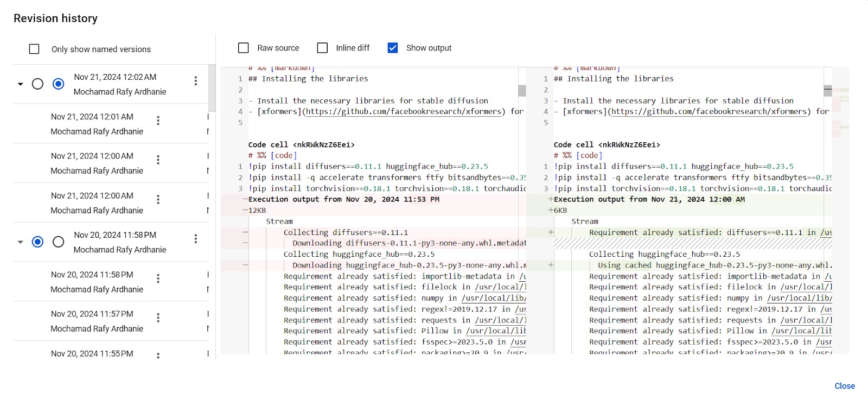Open three-dot menu for Nov 21 12:01 AM revision

coord(158,121)
